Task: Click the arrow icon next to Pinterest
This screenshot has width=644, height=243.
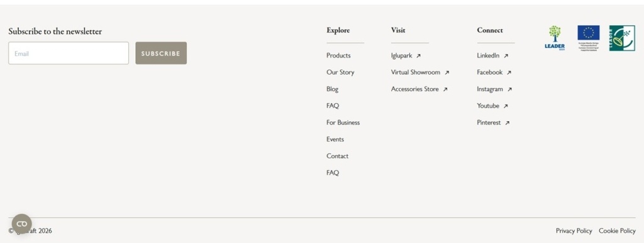Action: click(x=508, y=122)
